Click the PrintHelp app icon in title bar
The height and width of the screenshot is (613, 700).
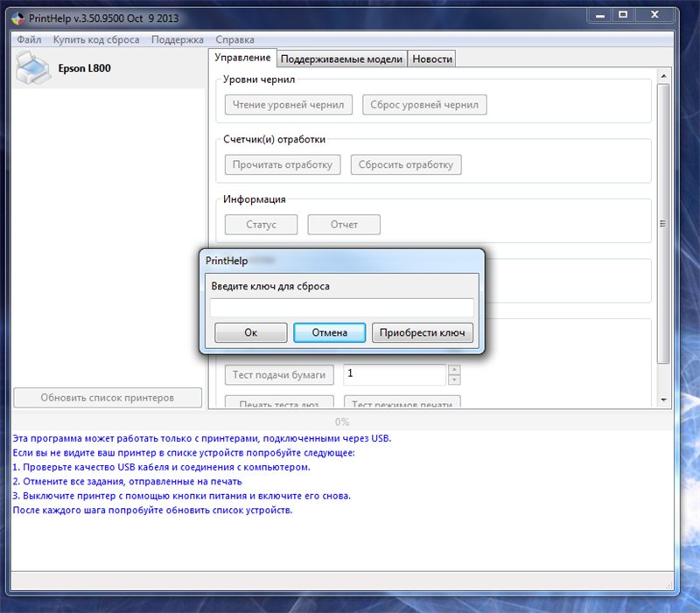click(17, 18)
